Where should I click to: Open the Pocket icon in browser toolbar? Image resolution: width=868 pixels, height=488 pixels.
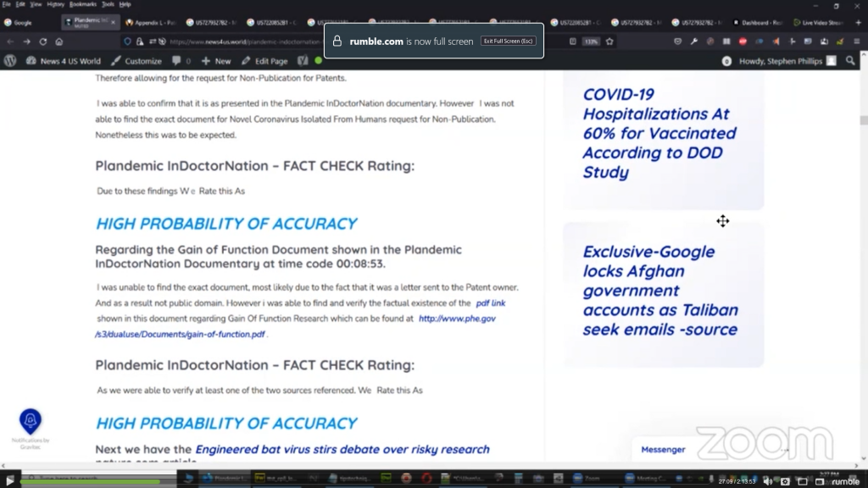point(677,42)
